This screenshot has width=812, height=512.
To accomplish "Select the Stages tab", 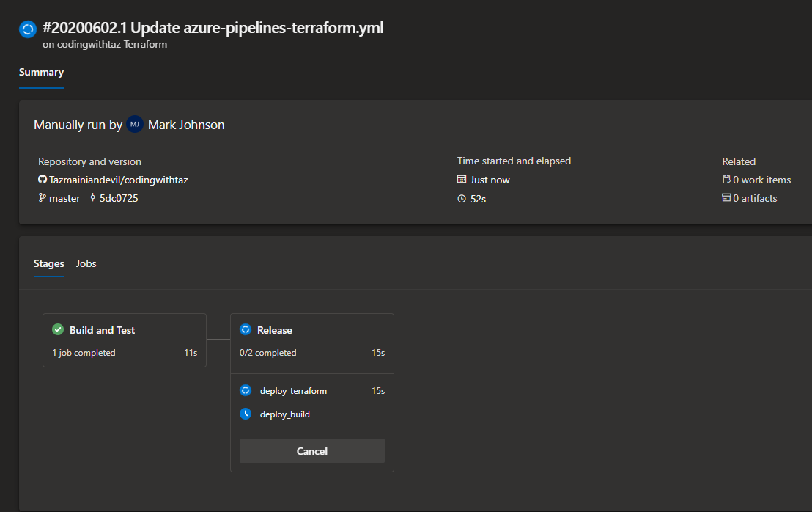I will (x=49, y=263).
